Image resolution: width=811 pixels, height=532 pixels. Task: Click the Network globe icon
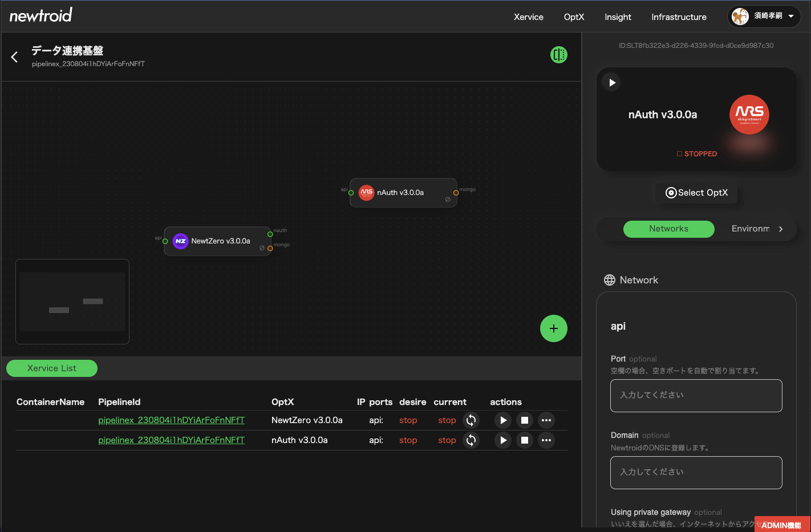[610, 280]
